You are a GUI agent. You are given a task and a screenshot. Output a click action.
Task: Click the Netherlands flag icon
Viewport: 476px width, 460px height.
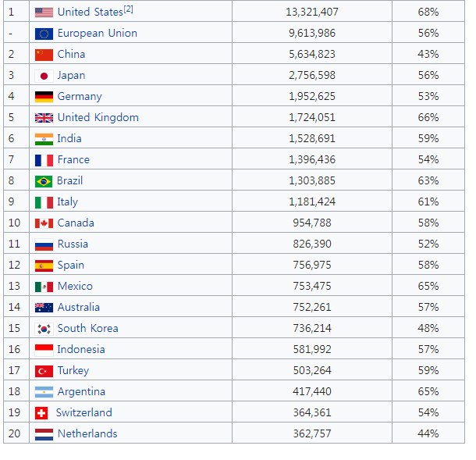coord(44,434)
